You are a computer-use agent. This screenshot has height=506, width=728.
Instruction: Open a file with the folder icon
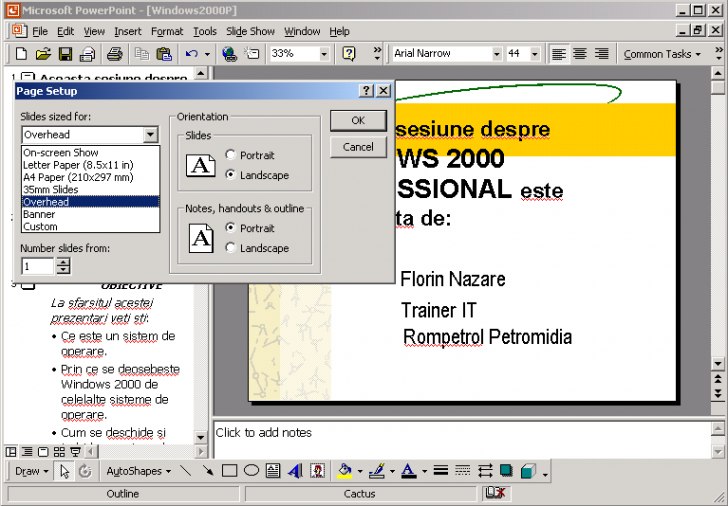[x=43, y=54]
